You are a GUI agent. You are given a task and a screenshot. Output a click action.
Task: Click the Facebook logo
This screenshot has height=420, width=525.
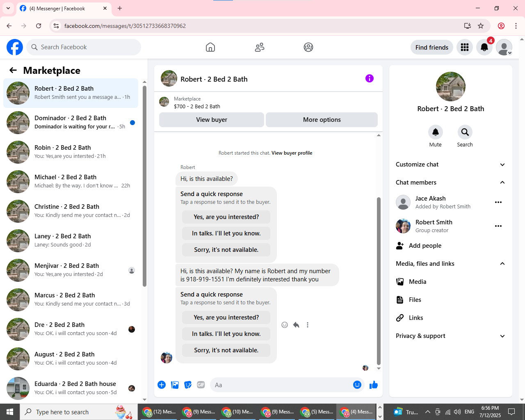pyautogui.click(x=15, y=47)
